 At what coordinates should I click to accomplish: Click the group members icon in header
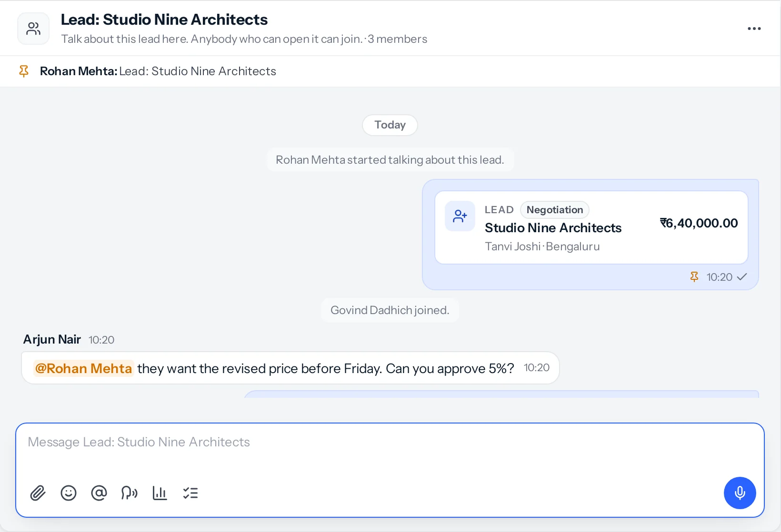(x=33, y=29)
